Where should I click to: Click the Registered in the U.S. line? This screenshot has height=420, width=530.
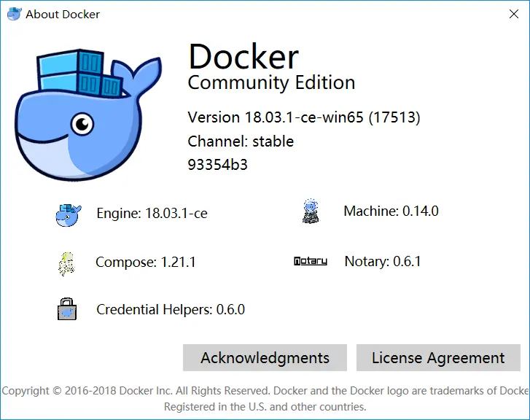265,406
